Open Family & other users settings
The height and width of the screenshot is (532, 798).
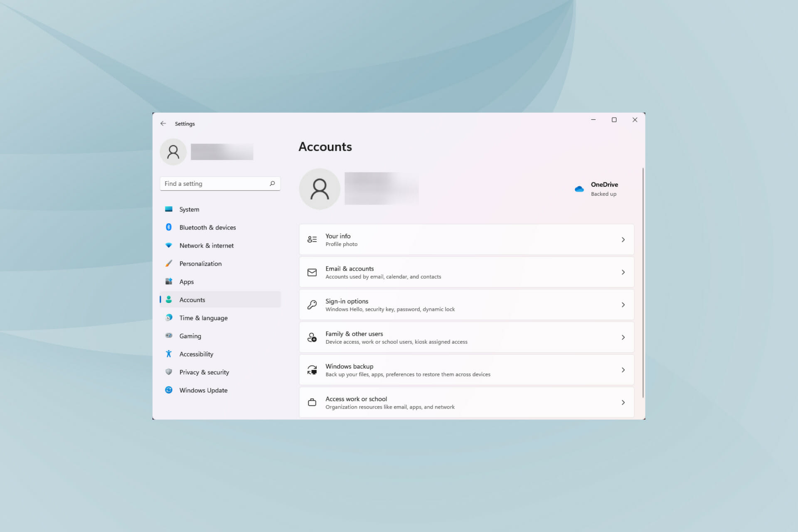click(466, 337)
